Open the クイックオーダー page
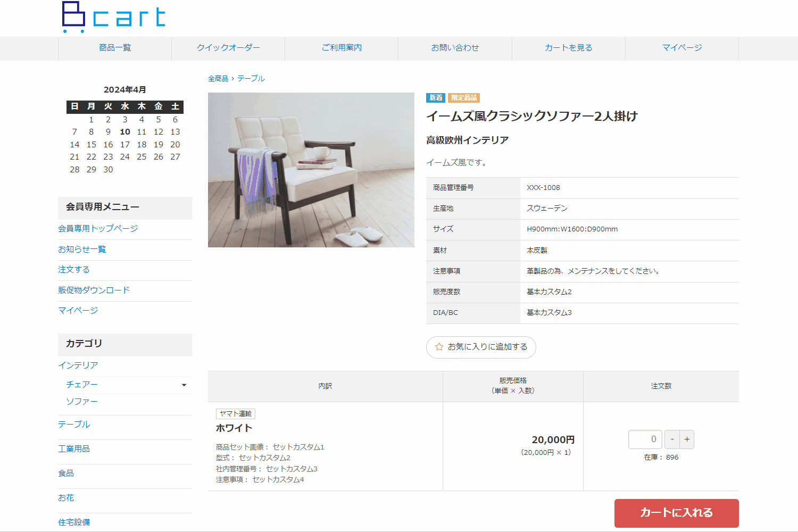Image resolution: width=798 pixels, height=532 pixels. pos(228,47)
